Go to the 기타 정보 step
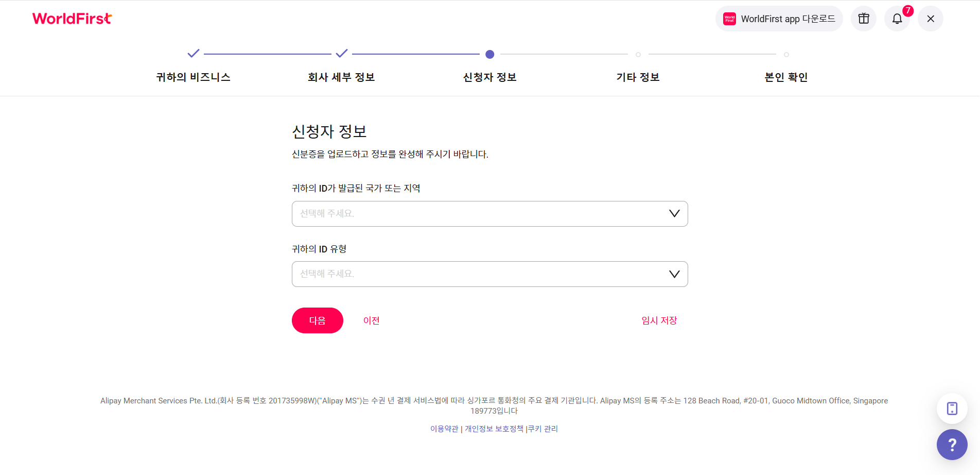This screenshot has width=980, height=475. click(638, 77)
